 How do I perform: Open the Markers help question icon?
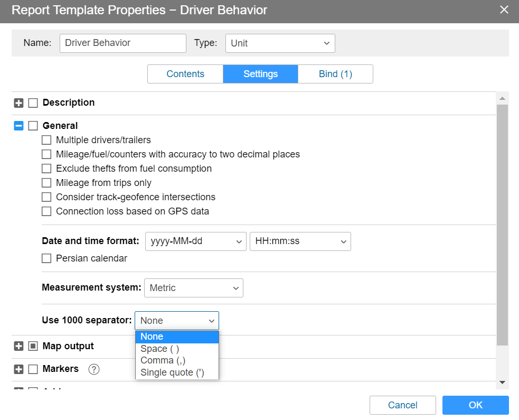click(94, 369)
